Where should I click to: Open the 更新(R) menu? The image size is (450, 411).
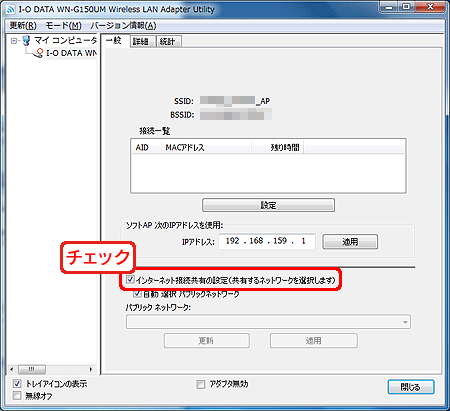click(x=23, y=25)
